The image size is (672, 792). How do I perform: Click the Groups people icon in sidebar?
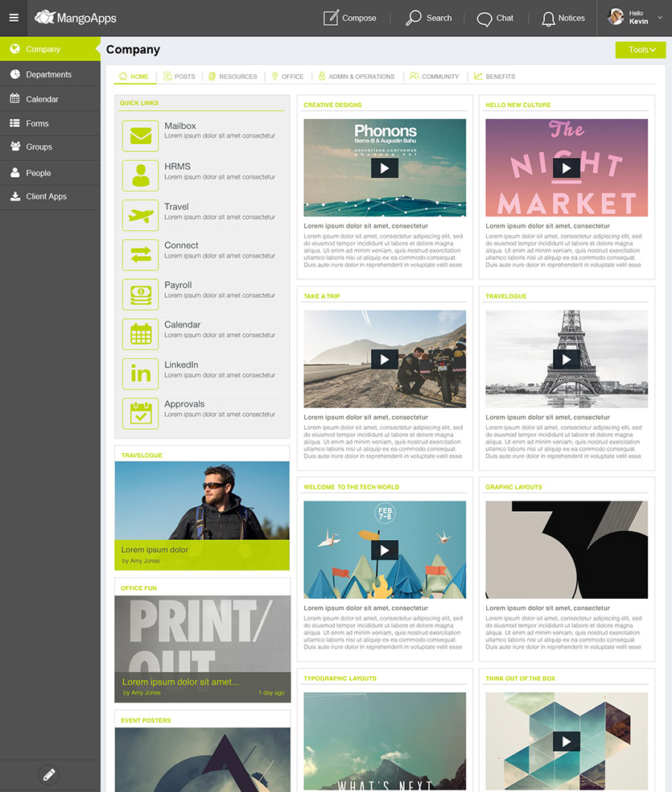tap(15, 146)
